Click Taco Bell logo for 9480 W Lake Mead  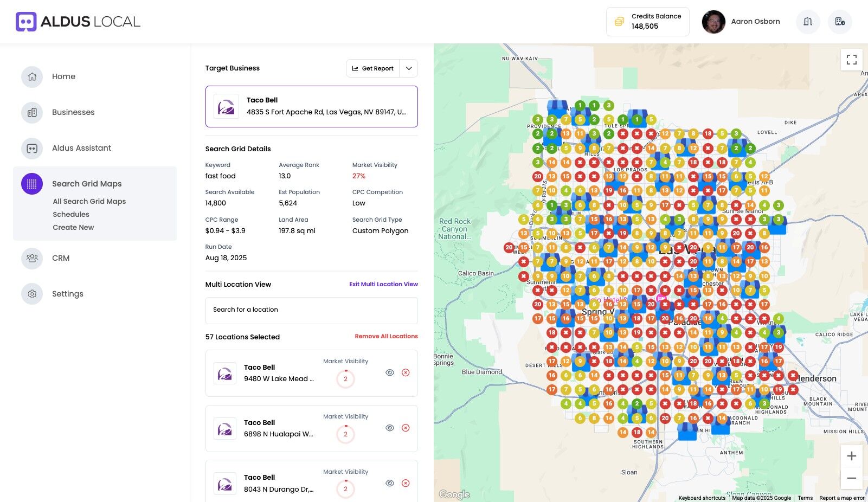(225, 374)
